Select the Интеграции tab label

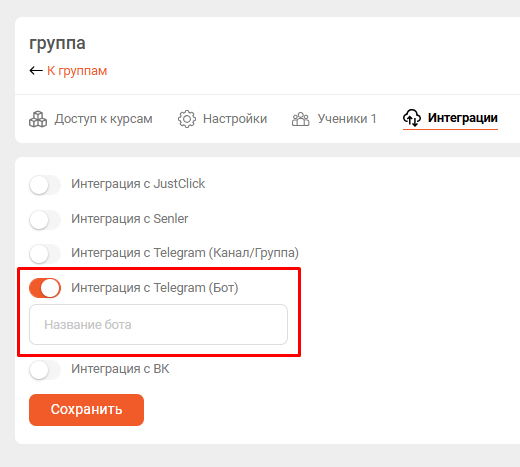[x=463, y=118]
